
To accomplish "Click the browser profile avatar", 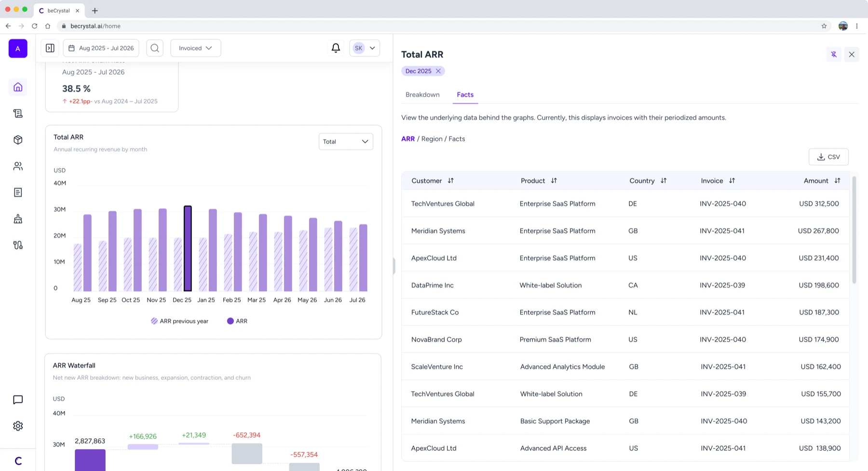I will pyautogui.click(x=843, y=26).
